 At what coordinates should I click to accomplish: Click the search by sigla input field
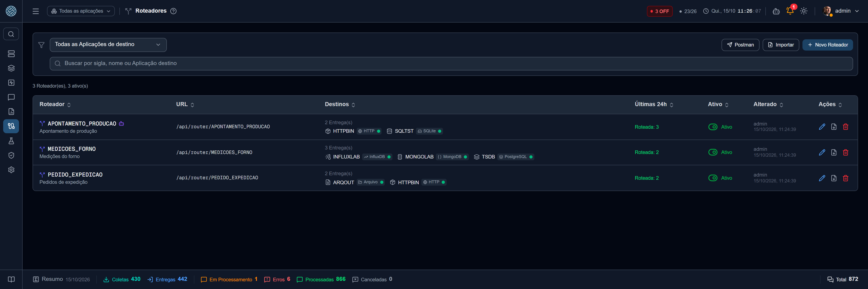451,64
